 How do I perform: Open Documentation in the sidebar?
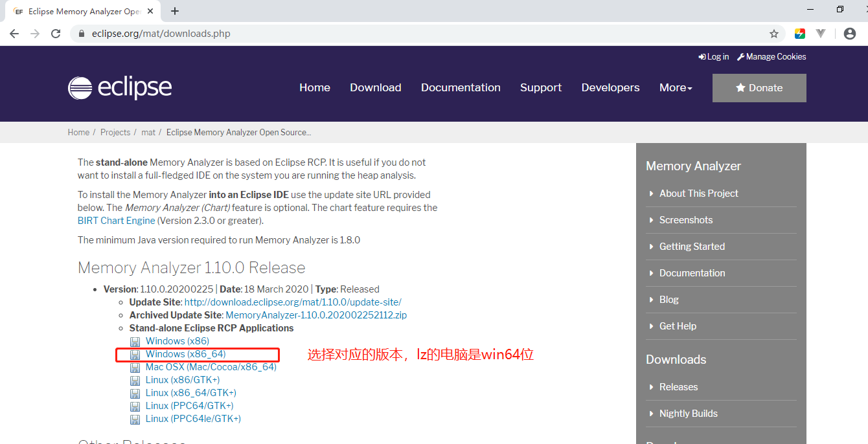[x=692, y=273]
